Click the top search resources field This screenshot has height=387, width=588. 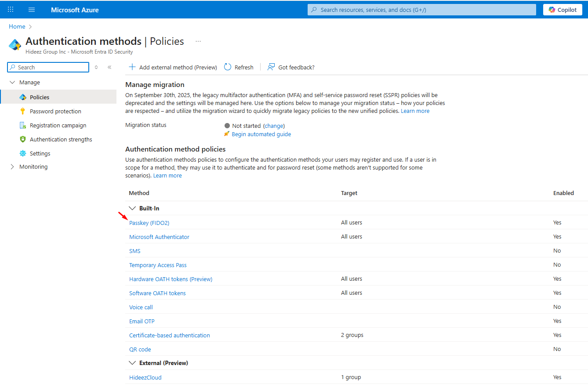(422, 10)
